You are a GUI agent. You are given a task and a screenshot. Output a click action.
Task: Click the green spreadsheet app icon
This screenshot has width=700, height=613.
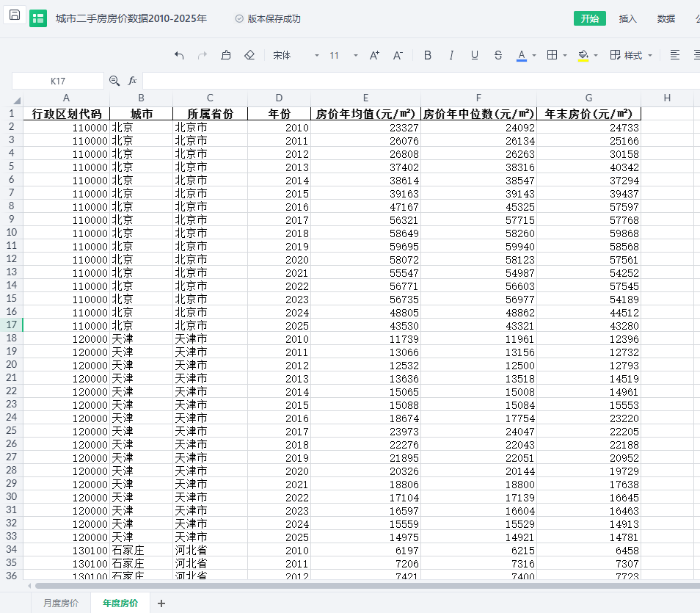pos(38,18)
